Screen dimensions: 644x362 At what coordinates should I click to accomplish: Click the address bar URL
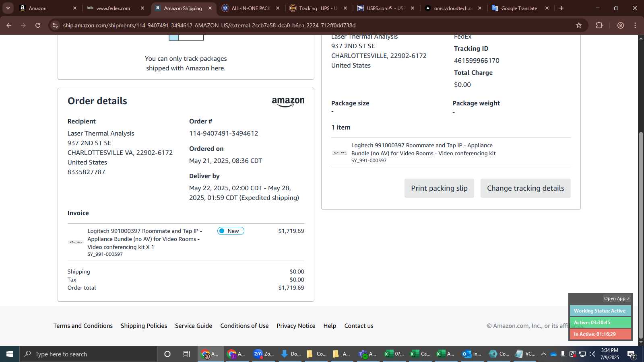[209, 25]
